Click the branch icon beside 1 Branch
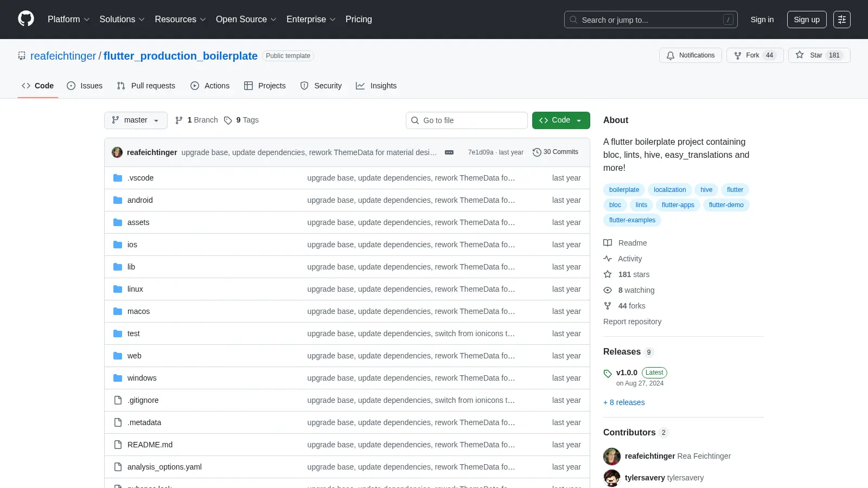The image size is (868, 488). point(179,120)
